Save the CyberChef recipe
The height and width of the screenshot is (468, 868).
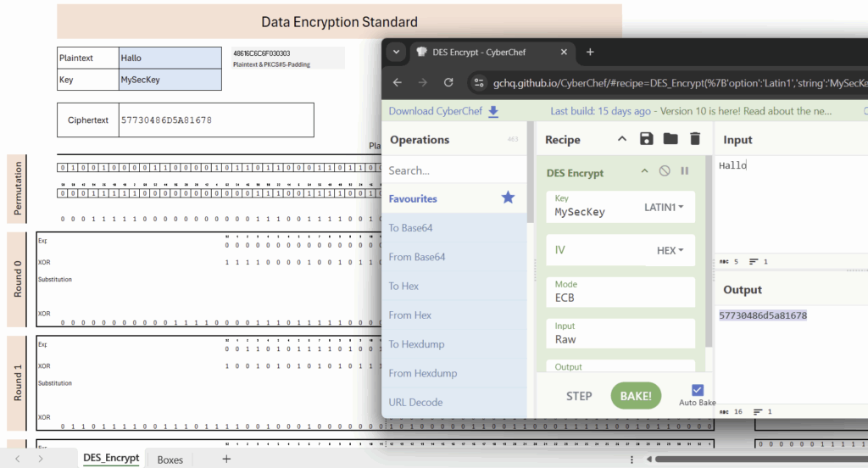point(646,139)
